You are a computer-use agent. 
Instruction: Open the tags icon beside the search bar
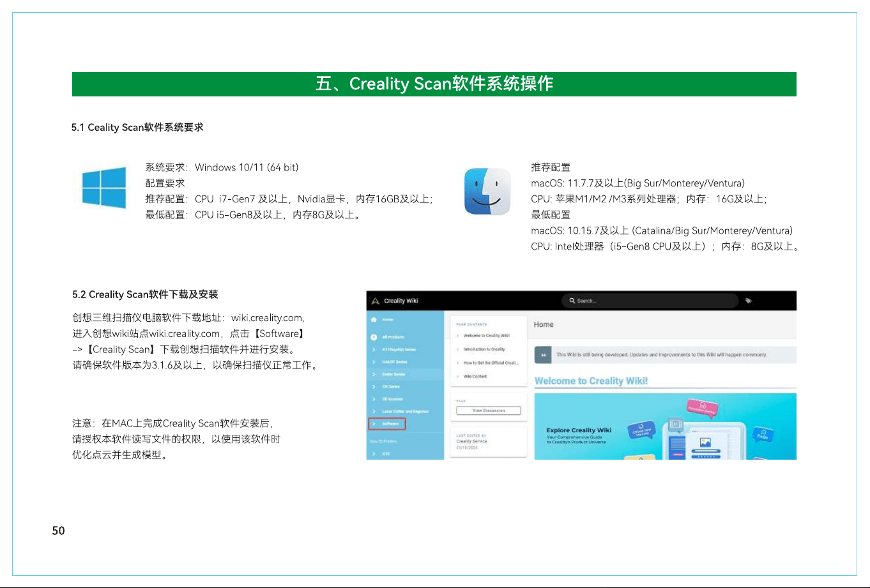click(749, 301)
